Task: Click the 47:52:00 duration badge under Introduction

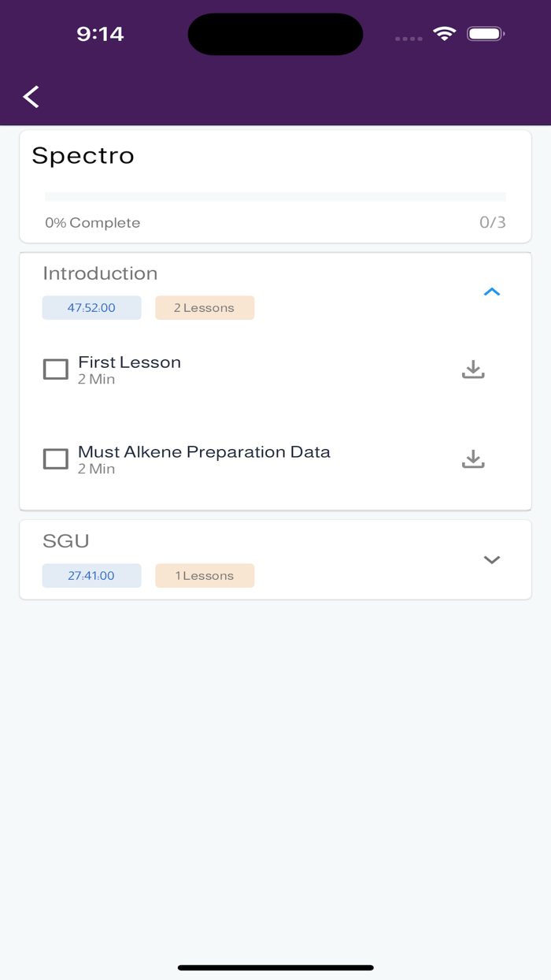Action: point(91,307)
